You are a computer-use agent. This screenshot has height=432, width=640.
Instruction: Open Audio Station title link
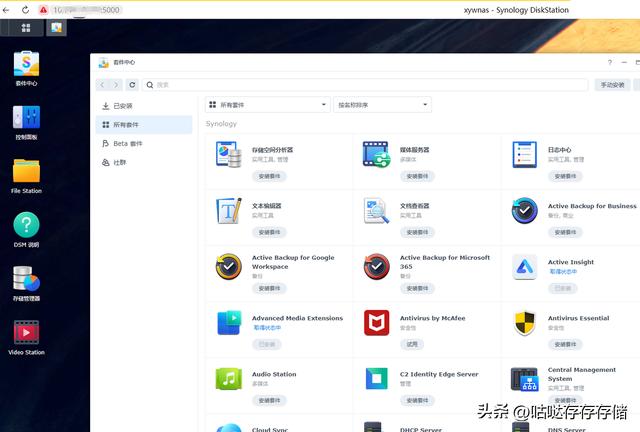[x=274, y=374]
